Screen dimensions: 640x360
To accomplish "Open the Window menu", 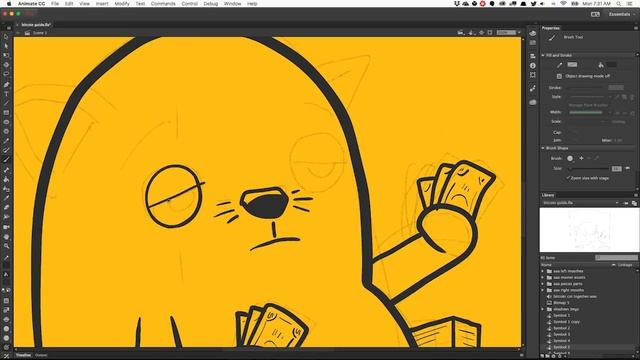I will click(232, 4).
